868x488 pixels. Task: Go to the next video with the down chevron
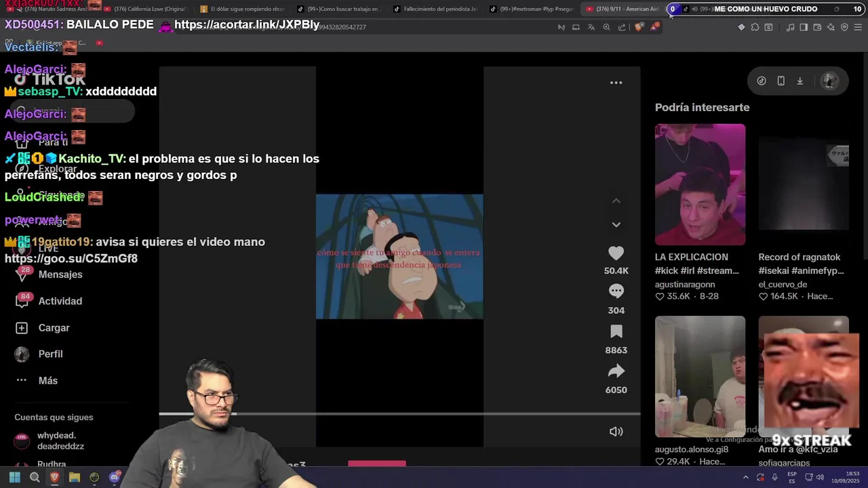tap(616, 224)
